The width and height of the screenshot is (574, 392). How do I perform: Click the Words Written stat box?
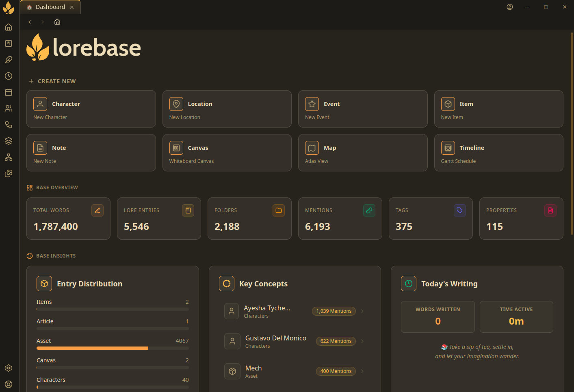[438, 317]
